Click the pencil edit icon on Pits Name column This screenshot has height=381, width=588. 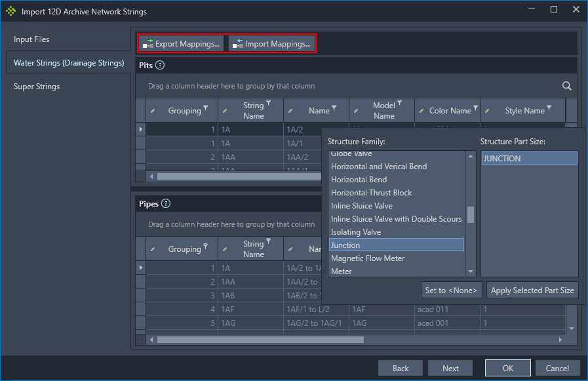click(x=290, y=111)
